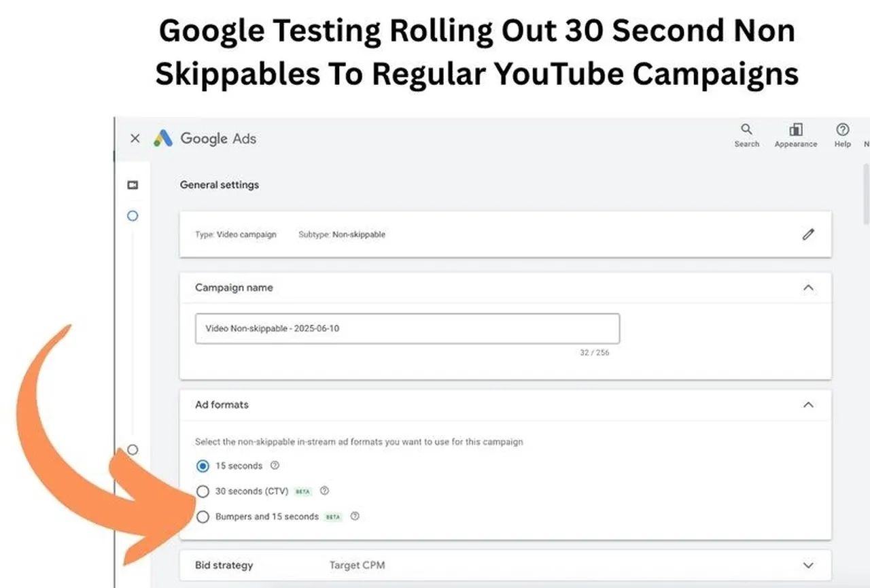Select the current step indicator in sidebar
Viewport: 870px width, 588px height.
[x=133, y=215]
